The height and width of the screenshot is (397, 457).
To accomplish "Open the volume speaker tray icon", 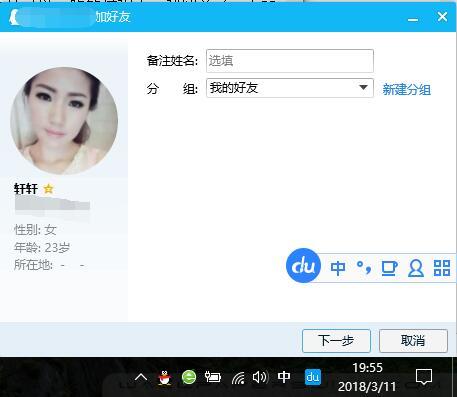I will 260,377.
